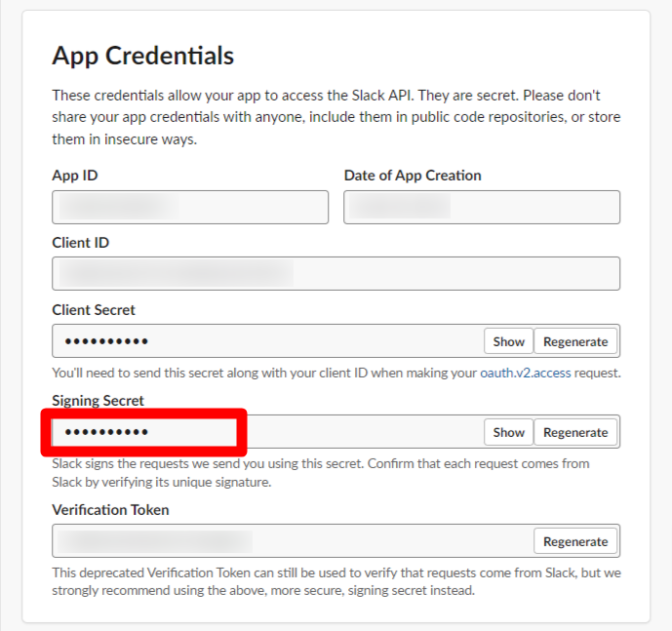Focus the Client ID field
Screen dimensions: 672x631
pos(336,273)
